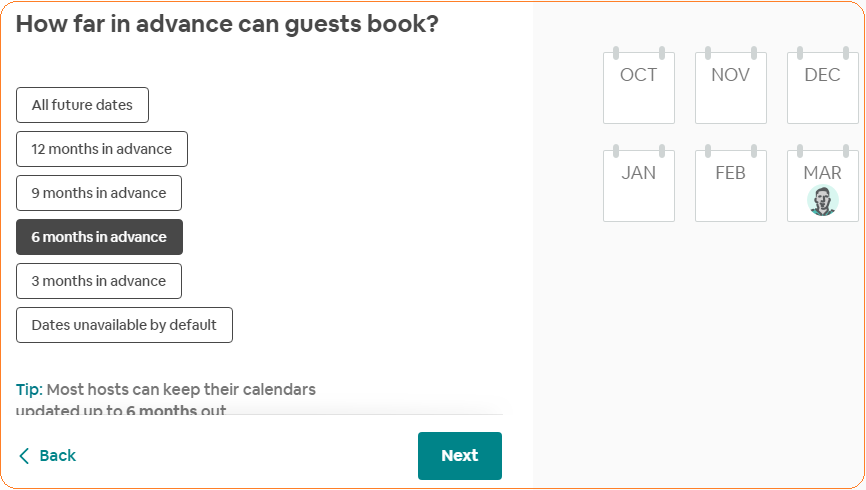866x490 pixels.
Task: Click the tip sentence about most hosts
Action: 181,389
